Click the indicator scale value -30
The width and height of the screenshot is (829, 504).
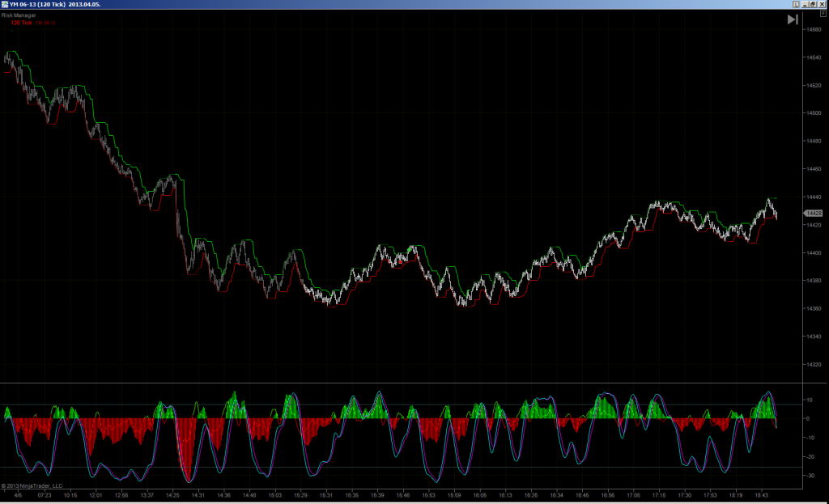click(810, 476)
